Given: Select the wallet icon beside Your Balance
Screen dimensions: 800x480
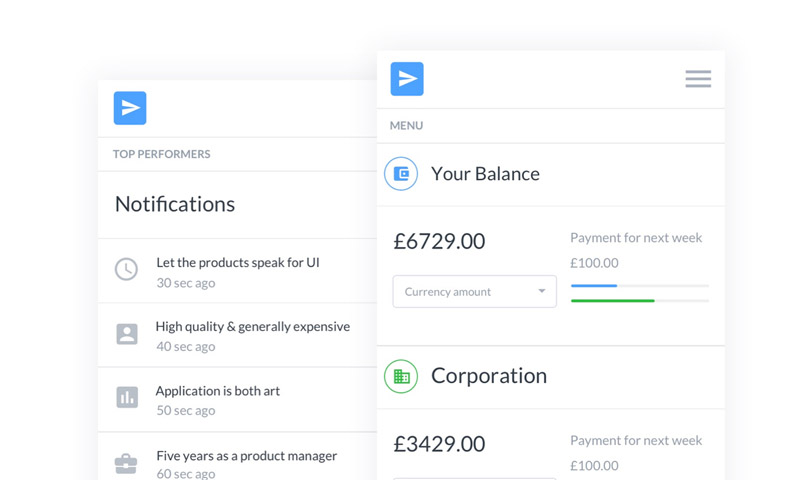Looking at the screenshot, I should click(x=401, y=173).
